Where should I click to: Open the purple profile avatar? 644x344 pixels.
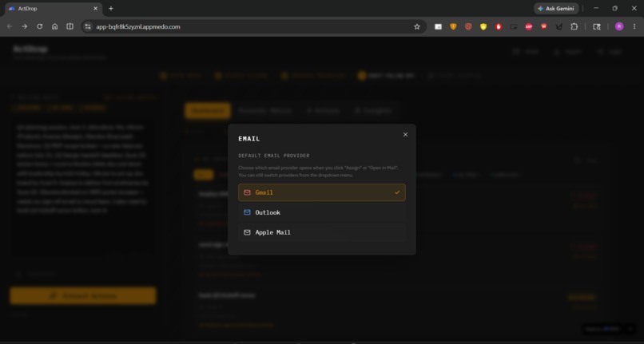pyautogui.click(x=619, y=26)
